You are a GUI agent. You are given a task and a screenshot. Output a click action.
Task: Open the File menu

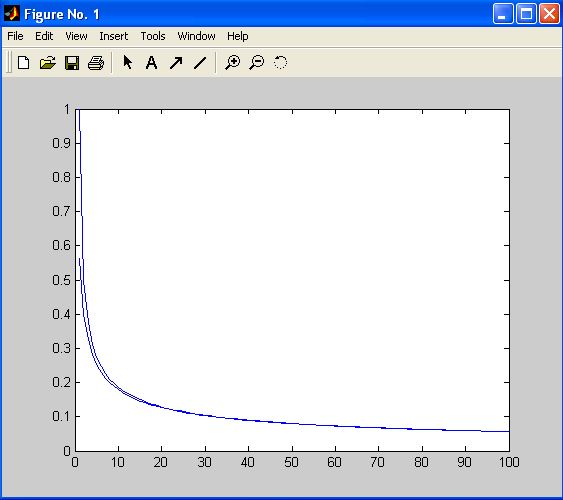click(15, 36)
